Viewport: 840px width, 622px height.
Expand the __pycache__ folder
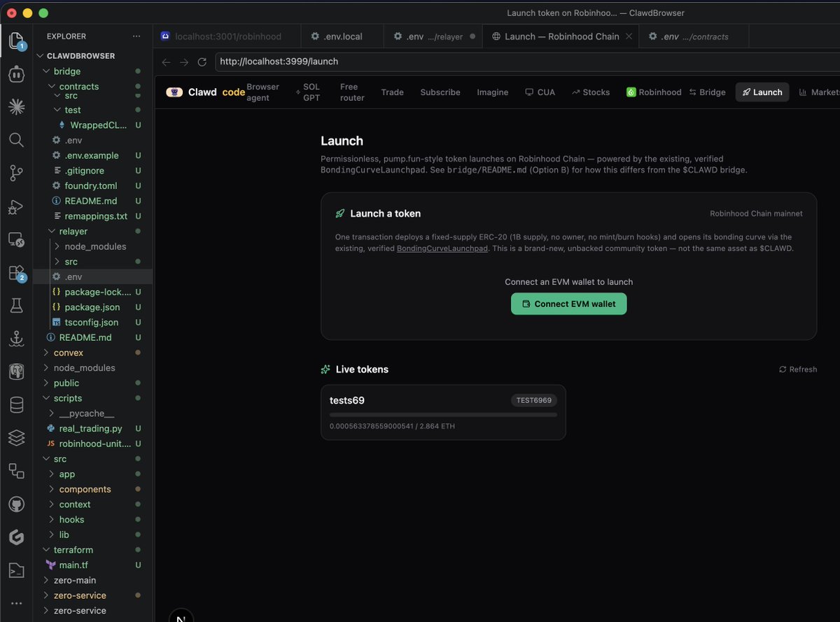tap(86, 414)
